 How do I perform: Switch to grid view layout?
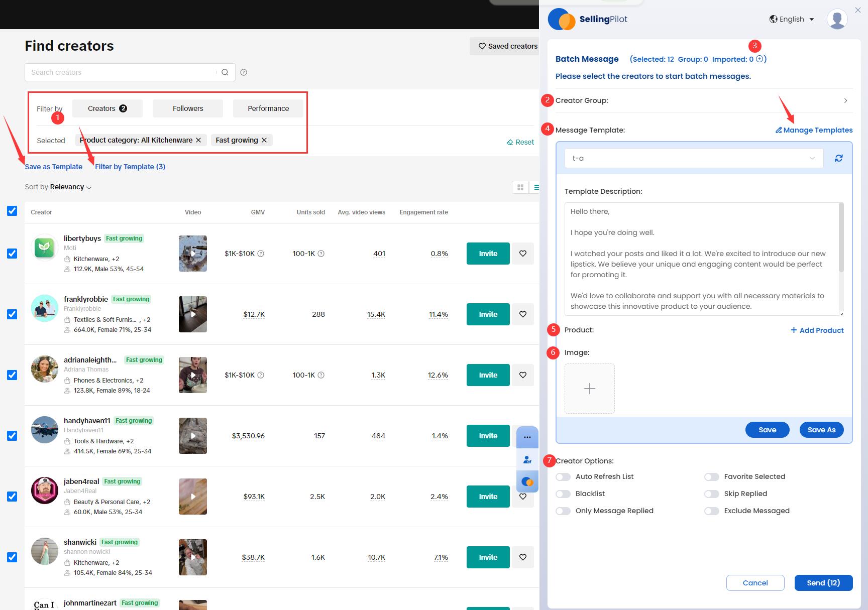(x=520, y=187)
